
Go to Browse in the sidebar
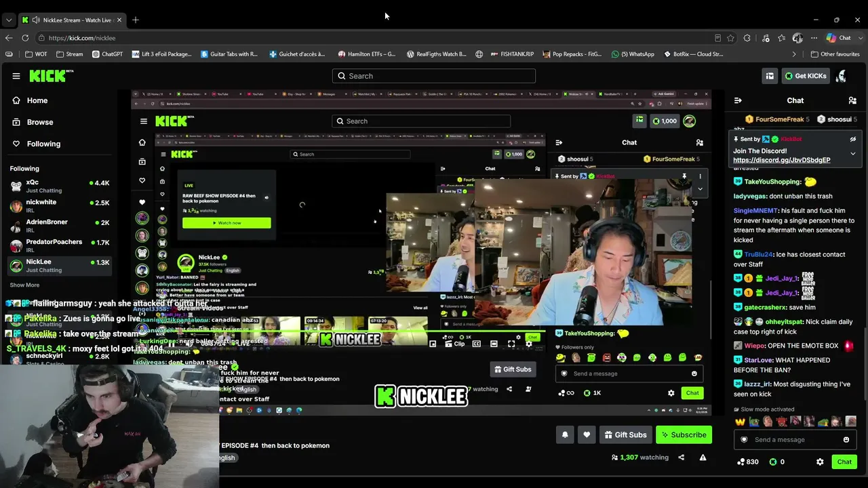pyautogui.click(x=40, y=122)
